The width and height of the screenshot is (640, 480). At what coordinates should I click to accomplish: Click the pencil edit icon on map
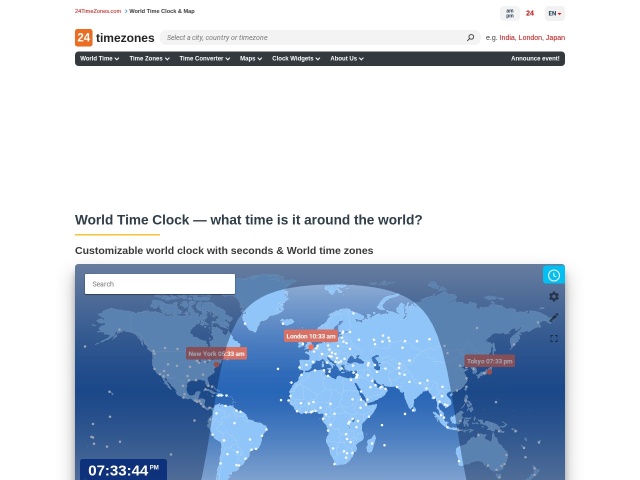tap(553, 318)
